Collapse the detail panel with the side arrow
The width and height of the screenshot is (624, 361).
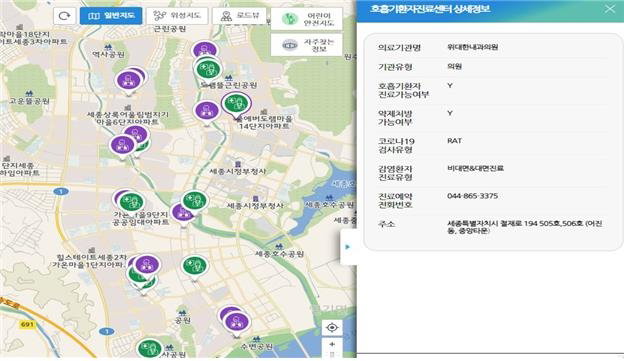[348, 247]
